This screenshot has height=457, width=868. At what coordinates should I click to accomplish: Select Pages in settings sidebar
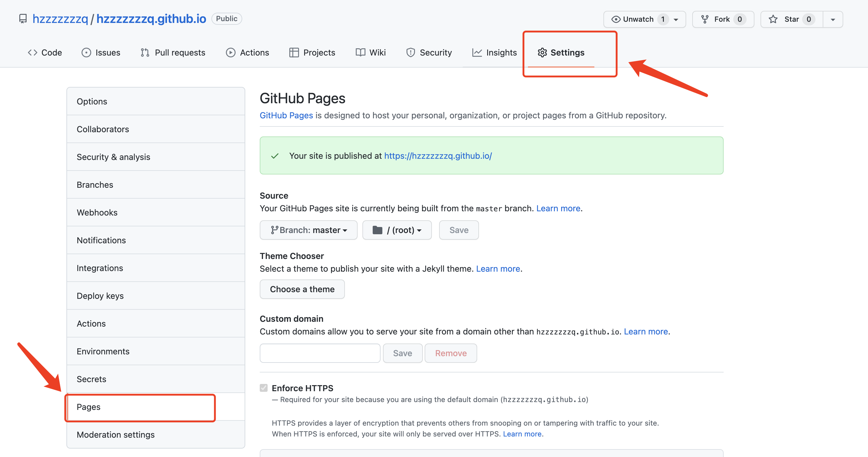click(x=88, y=407)
